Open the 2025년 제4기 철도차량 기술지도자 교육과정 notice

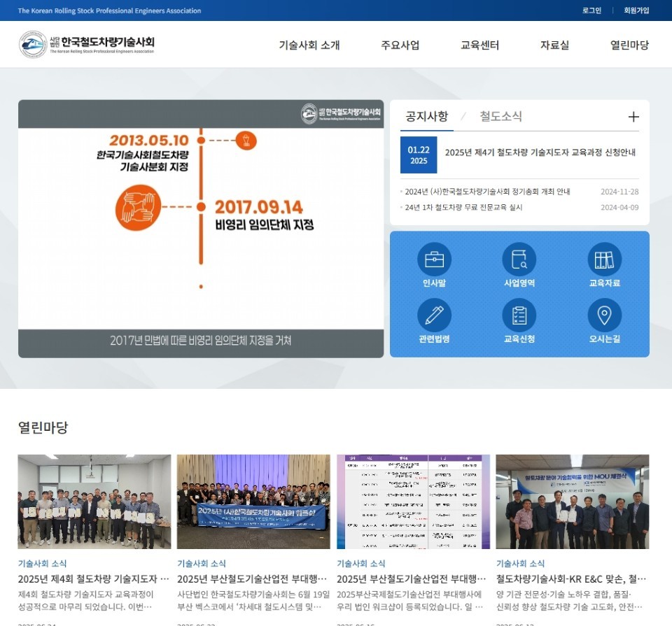540,152
